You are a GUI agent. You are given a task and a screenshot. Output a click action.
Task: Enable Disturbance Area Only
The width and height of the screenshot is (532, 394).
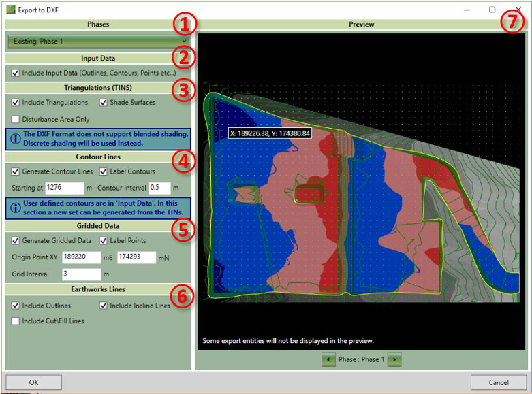click(16, 120)
